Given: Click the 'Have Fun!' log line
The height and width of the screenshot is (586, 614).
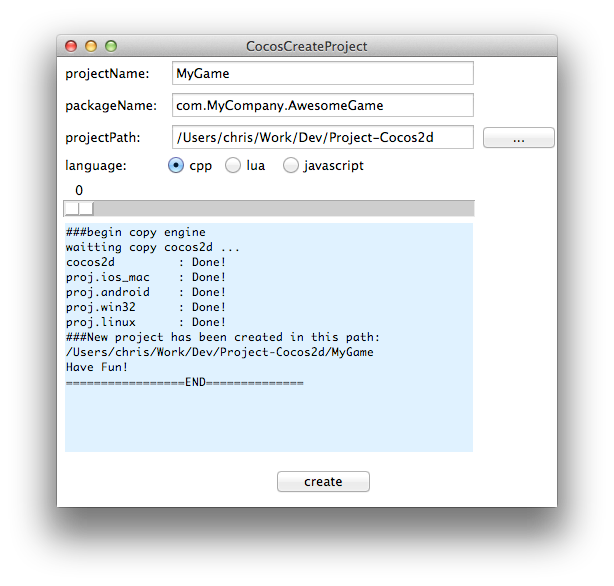Looking at the screenshot, I should pyautogui.click(x=97, y=367).
